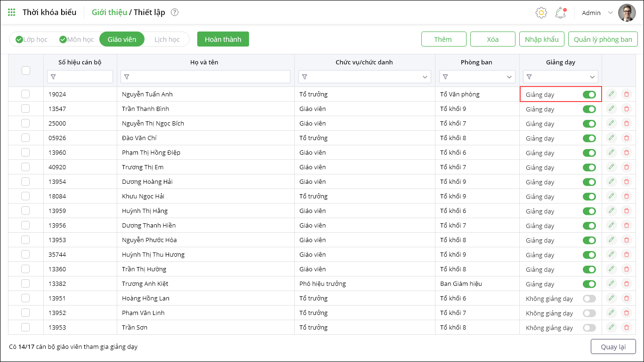Click the Họ và tên filter input

[x=206, y=77]
